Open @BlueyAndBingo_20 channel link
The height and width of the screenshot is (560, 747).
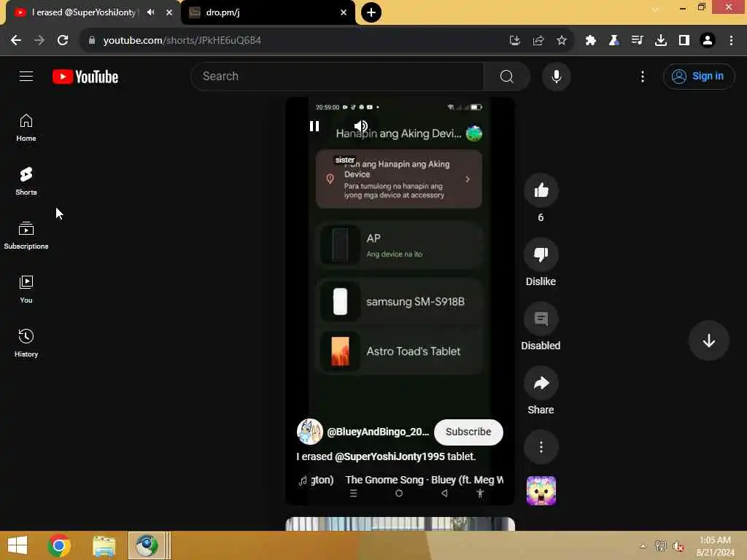point(378,432)
